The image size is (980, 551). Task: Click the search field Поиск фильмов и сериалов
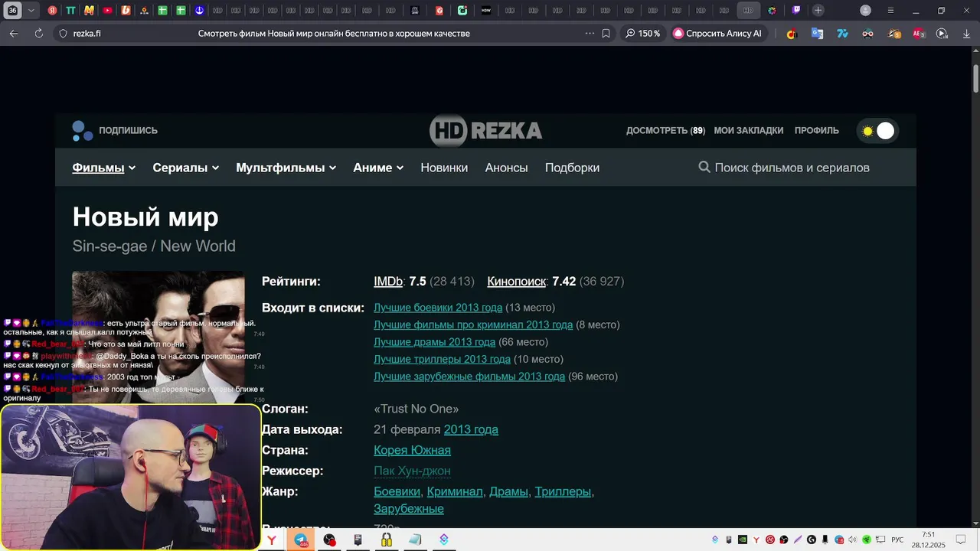792,168
